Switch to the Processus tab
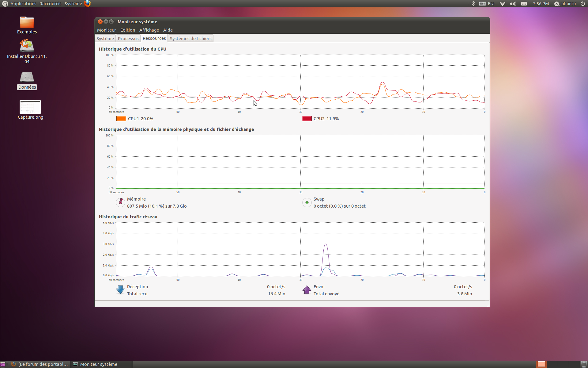Image resolution: width=588 pixels, height=368 pixels. (128, 39)
